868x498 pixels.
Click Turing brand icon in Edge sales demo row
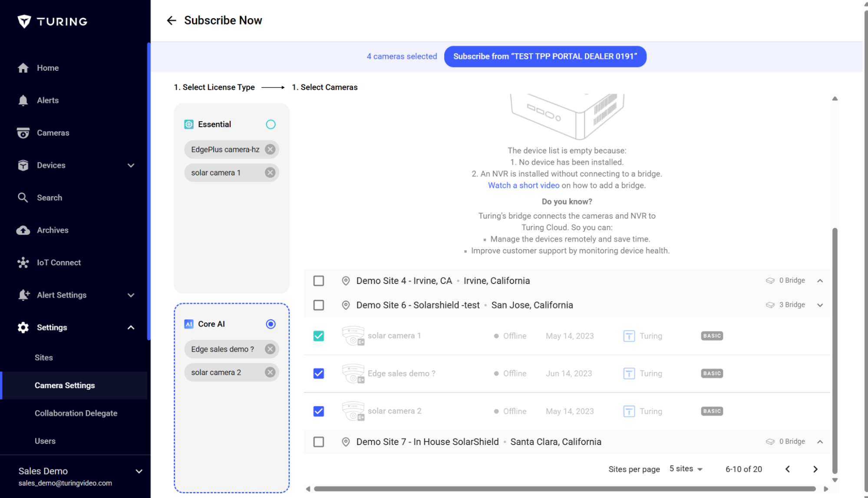point(629,373)
